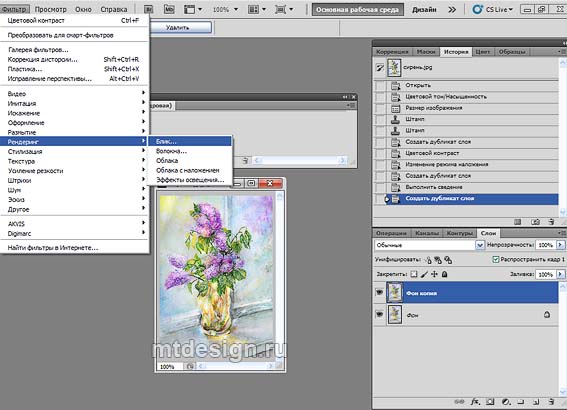567x410 pixels.
Task: Hide the Фон layer eye icon
Action: pyautogui.click(x=379, y=315)
